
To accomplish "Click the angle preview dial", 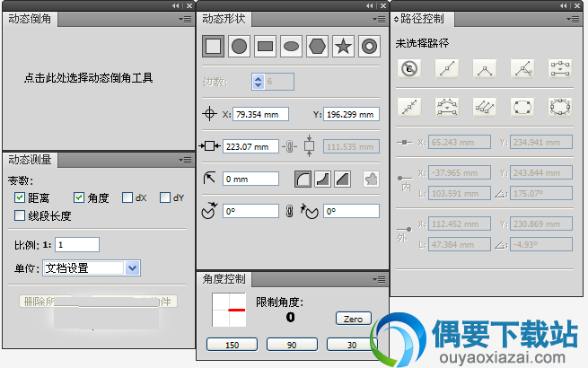I will 229,310.
